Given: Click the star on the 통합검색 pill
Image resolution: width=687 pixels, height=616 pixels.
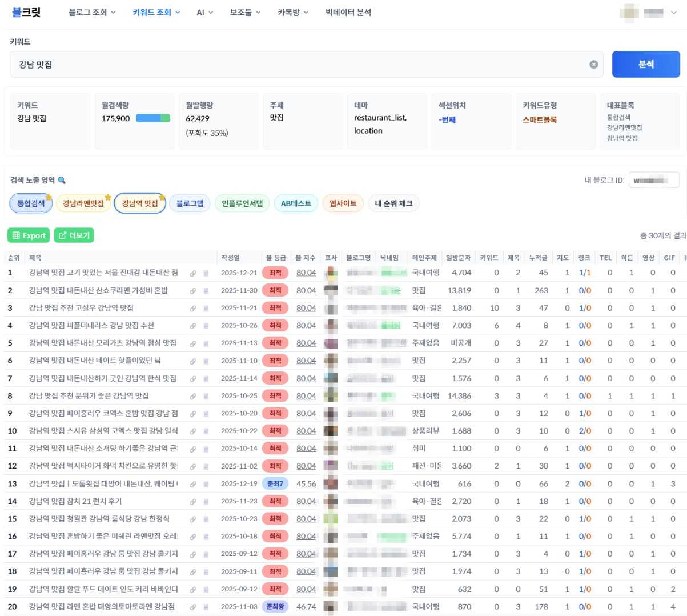Looking at the screenshot, I should pyautogui.click(x=49, y=198).
